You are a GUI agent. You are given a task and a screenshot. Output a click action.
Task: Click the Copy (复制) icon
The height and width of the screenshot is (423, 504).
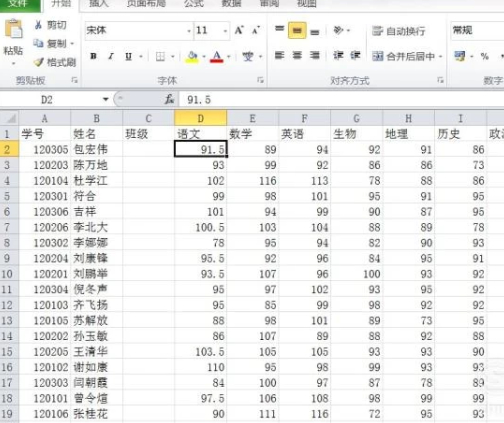pos(38,43)
